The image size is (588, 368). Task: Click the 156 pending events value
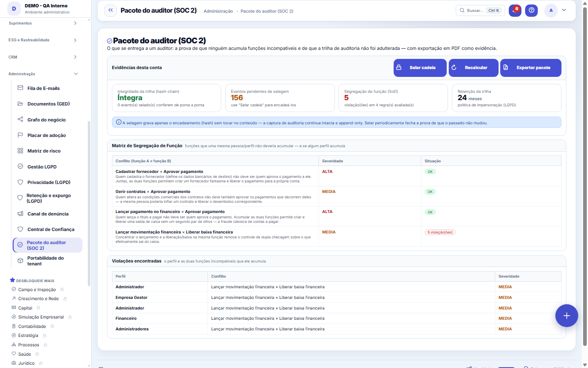point(237,98)
